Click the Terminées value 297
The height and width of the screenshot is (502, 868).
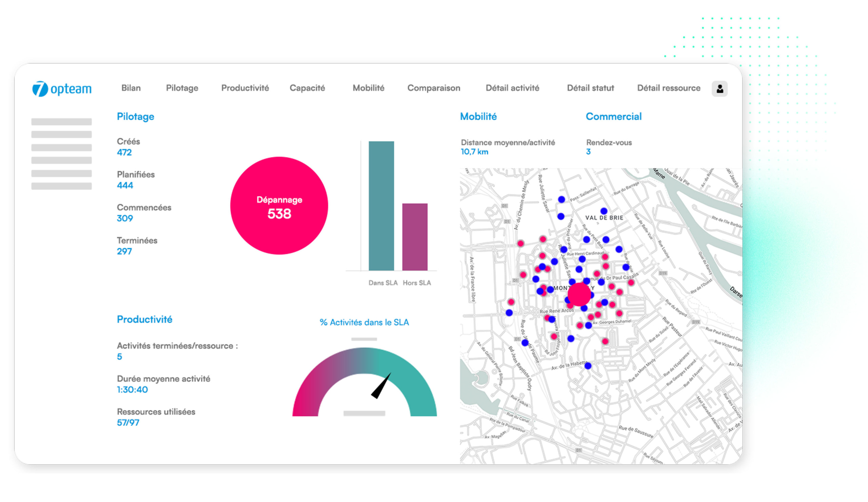coord(124,252)
